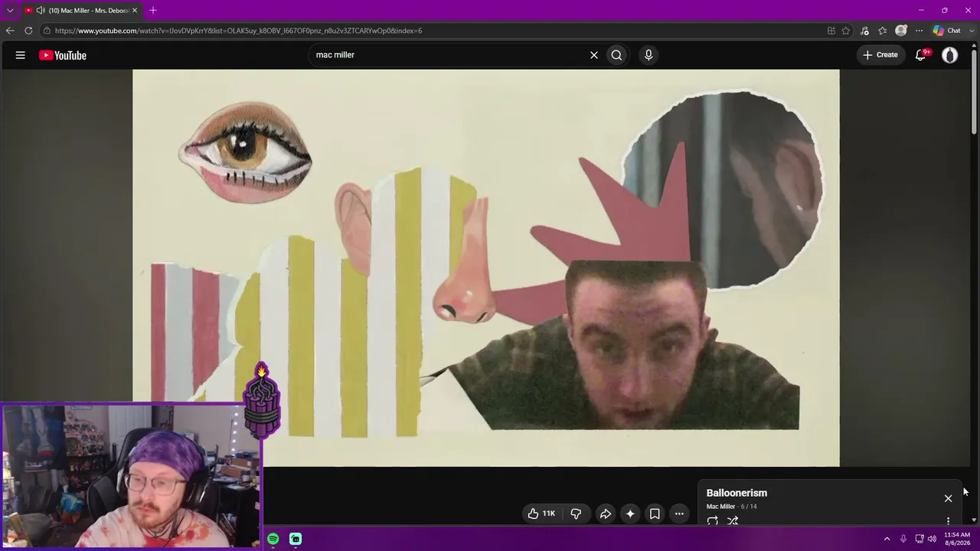Image resolution: width=980 pixels, height=551 pixels.
Task: Toggle shuffle playlist
Action: pos(733,520)
